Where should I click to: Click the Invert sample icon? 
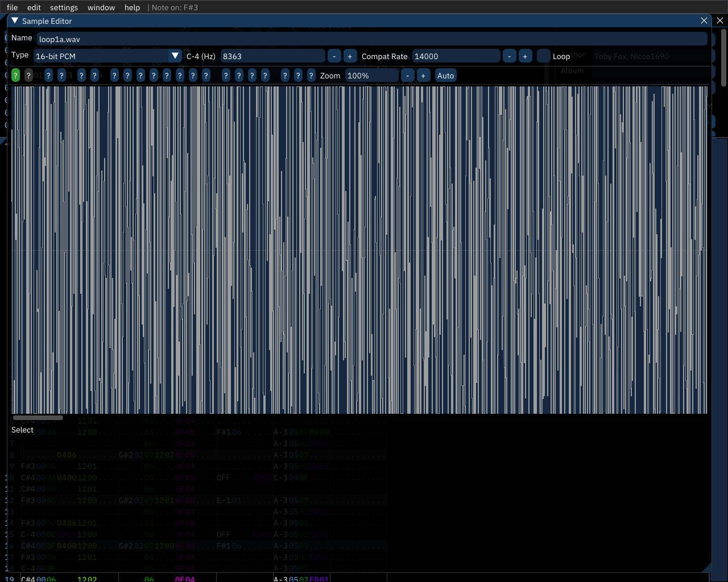pyautogui.click(x=239, y=76)
